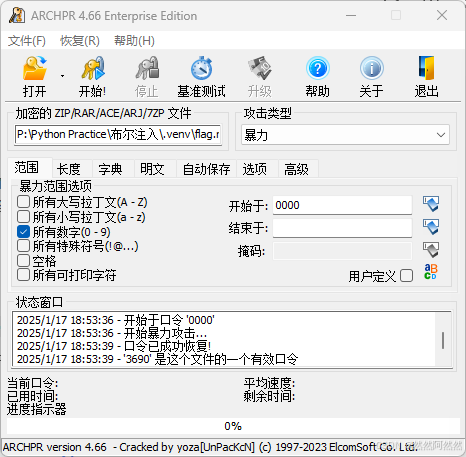This screenshot has width=466, height=457.
Task: Click the 打开 (Open) folder icon
Action: [34, 69]
